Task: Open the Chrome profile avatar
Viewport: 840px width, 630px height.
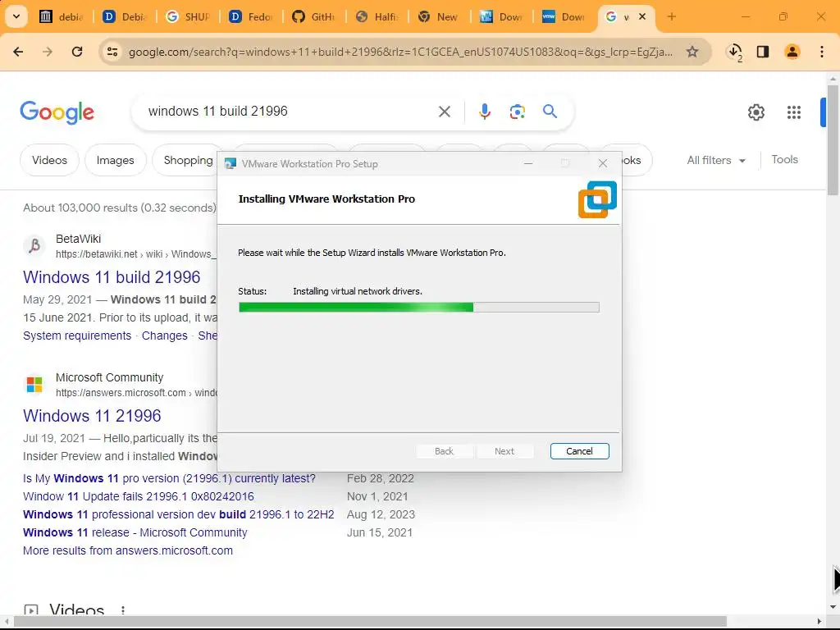Action: coord(792,52)
